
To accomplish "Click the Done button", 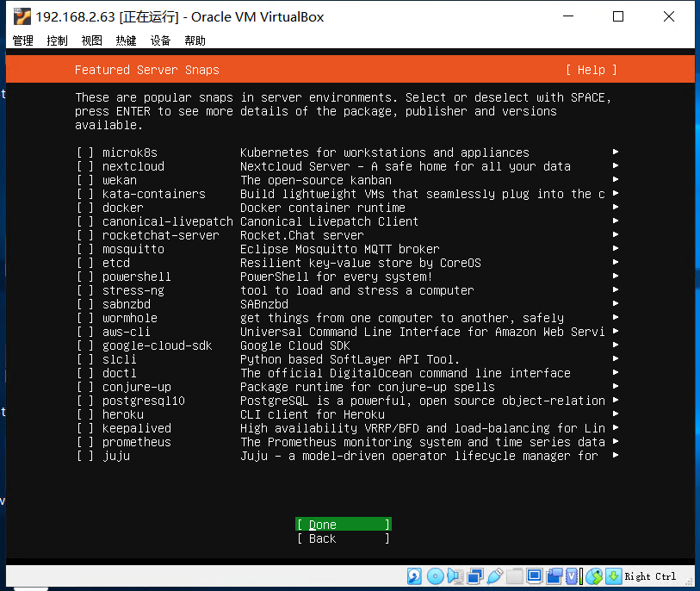I will pyautogui.click(x=344, y=525).
